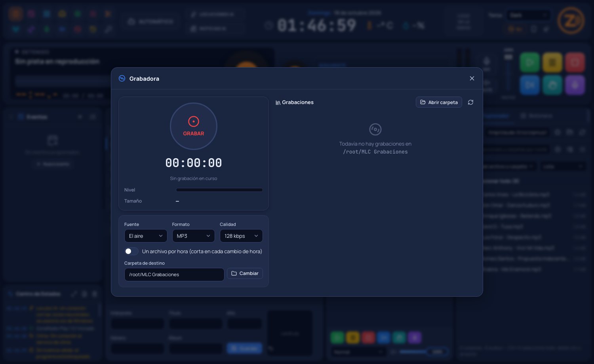Screen dimensions: 594x364
Task: Click the orange Z logo
Action: pyautogui.click(x=571, y=21)
